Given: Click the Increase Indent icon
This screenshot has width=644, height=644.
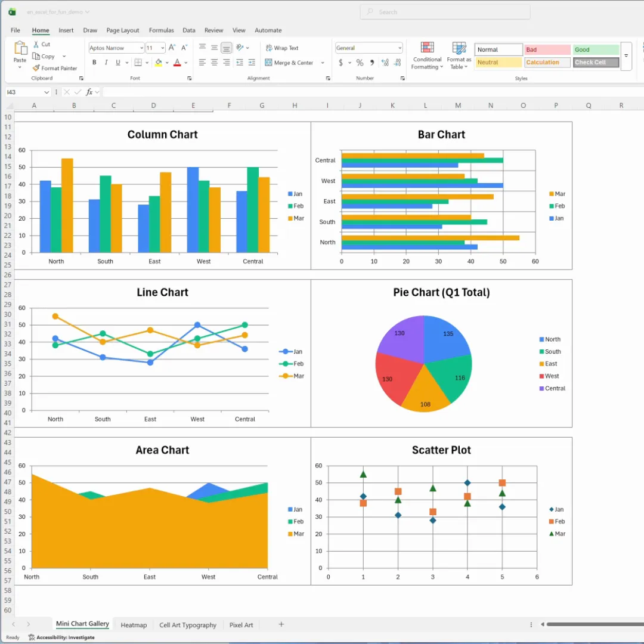Looking at the screenshot, I should click(x=252, y=63).
